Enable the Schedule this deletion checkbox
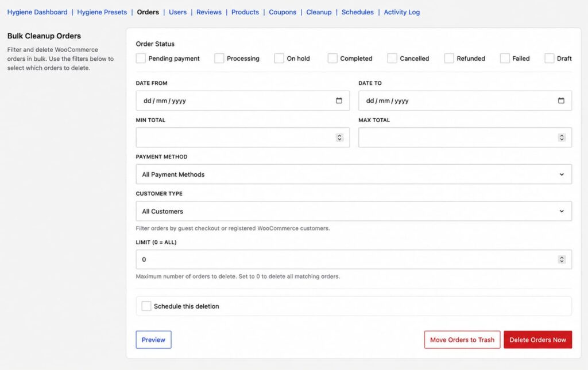The height and width of the screenshot is (370, 588). (x=146, y=306)
